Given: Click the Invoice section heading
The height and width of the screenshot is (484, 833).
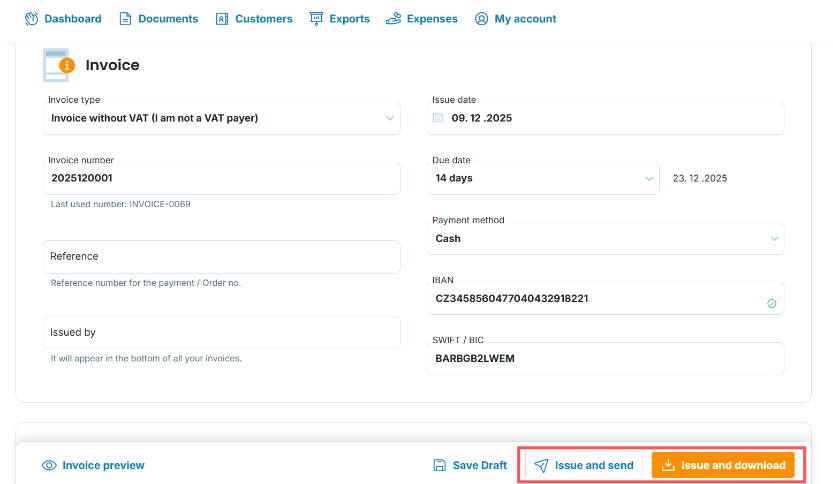Looking at the screenshot, I should (x=113, y=65).
